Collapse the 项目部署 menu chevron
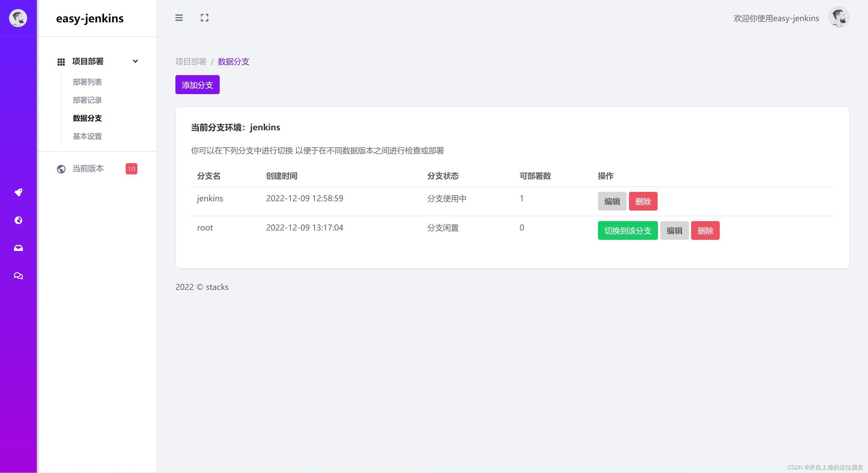 point(135,62)
